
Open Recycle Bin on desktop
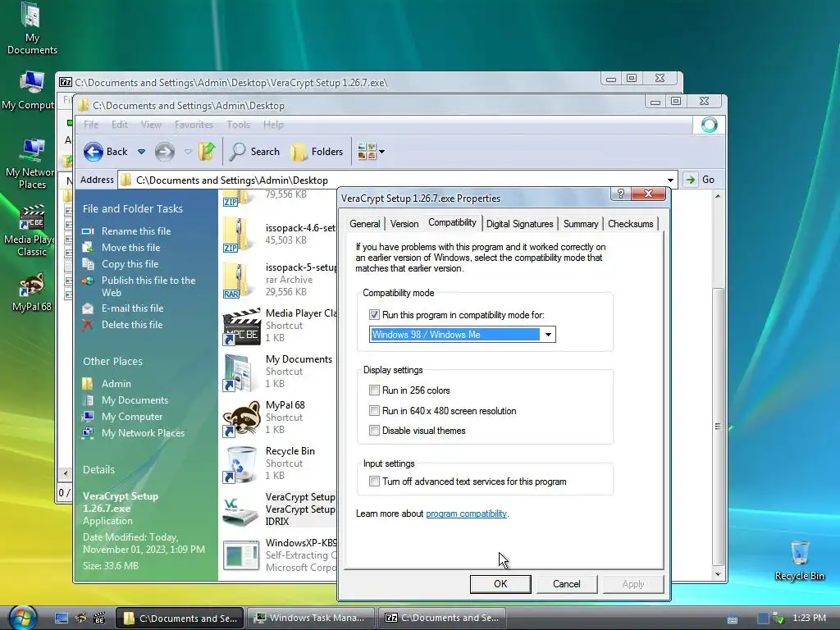click(x=799, y=560)
